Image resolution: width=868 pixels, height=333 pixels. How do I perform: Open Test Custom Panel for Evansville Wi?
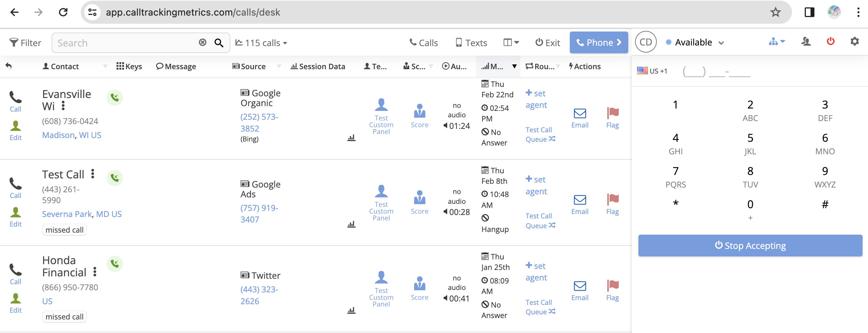tap(381, 116)
